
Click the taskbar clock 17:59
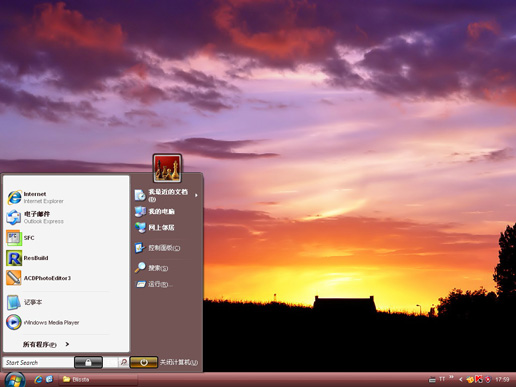coord(502,379)
